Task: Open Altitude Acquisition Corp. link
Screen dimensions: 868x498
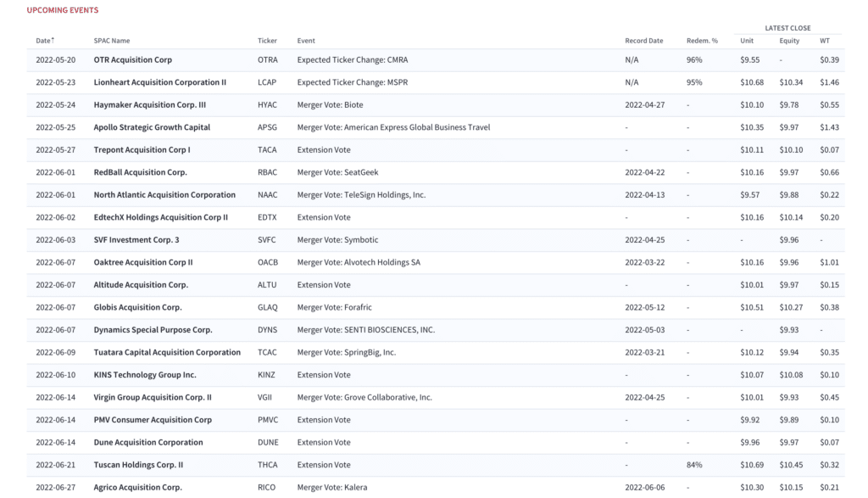Action: (141, 285)
